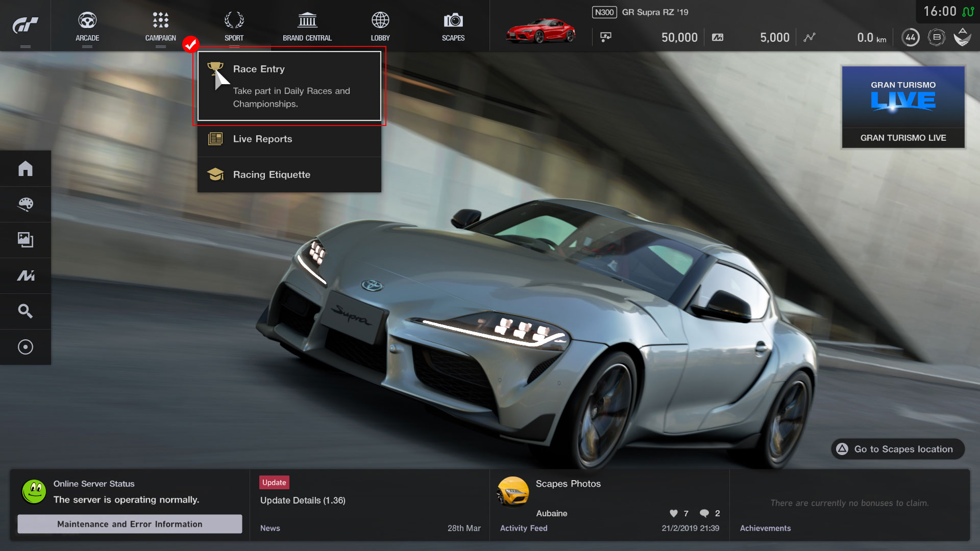Open the Lobby globe icon
This screenshot has height=551, width=980.
click(x=380, y=20)
